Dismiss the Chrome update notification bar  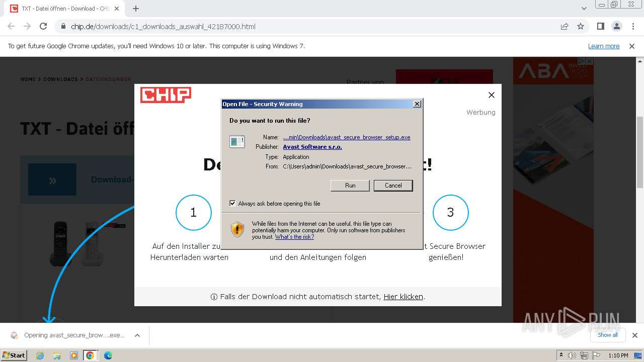[x=632, y=46]
